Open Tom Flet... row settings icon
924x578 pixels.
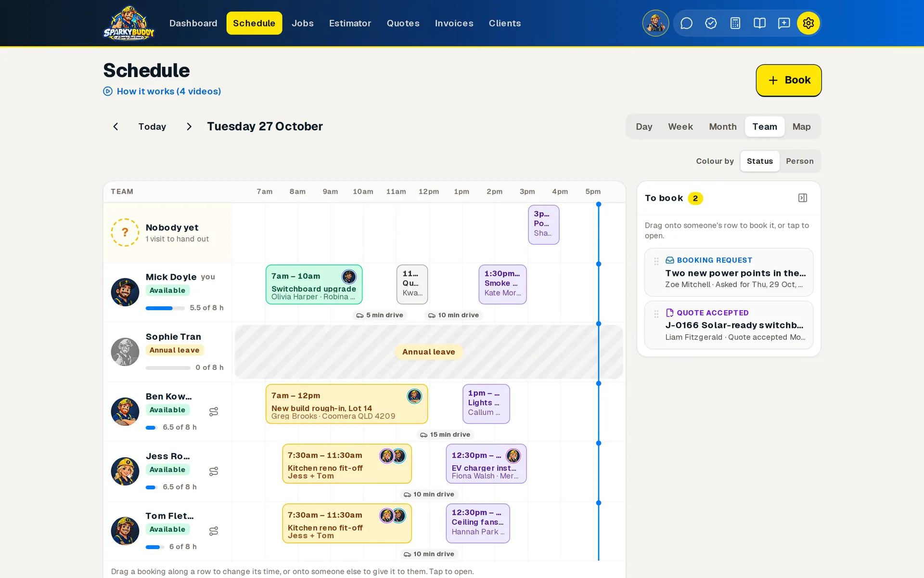[x=214, y=531]
